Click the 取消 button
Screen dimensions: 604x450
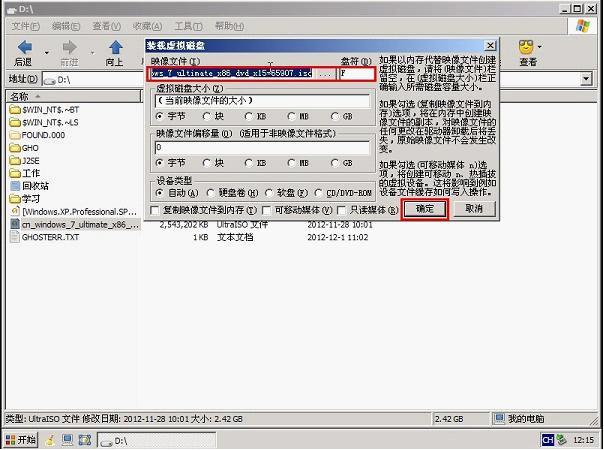(474, 209)
